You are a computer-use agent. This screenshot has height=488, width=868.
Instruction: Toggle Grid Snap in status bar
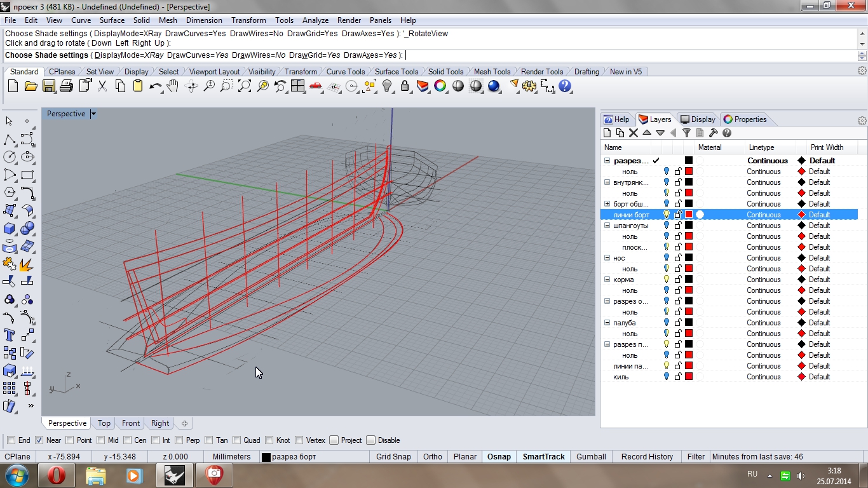(x=393, y=457)
